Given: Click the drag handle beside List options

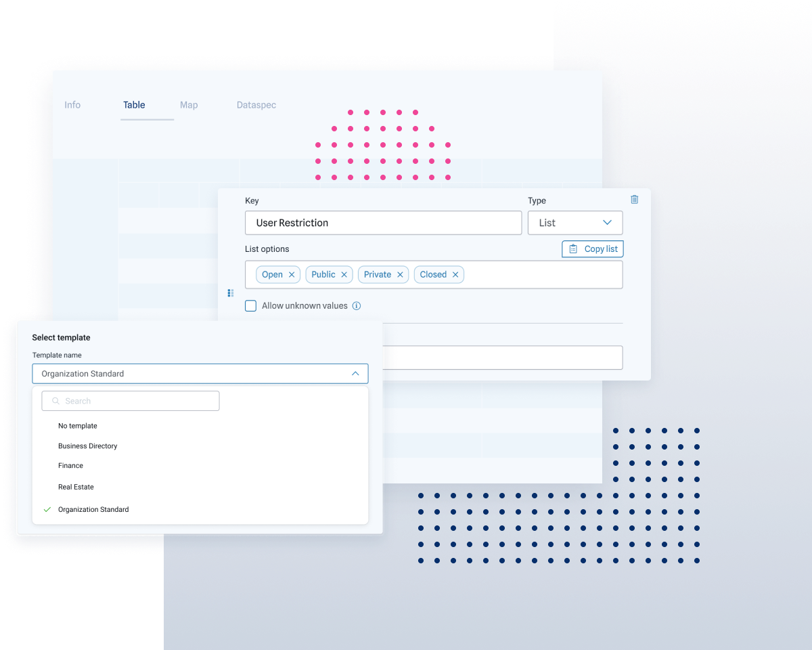Looking at the screenshot, I should 230,292.
